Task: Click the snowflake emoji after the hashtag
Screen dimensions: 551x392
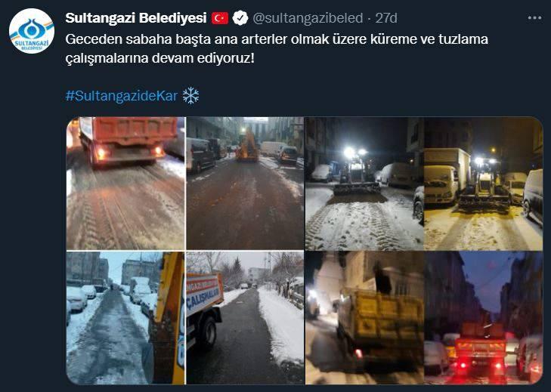Action: 190,95
